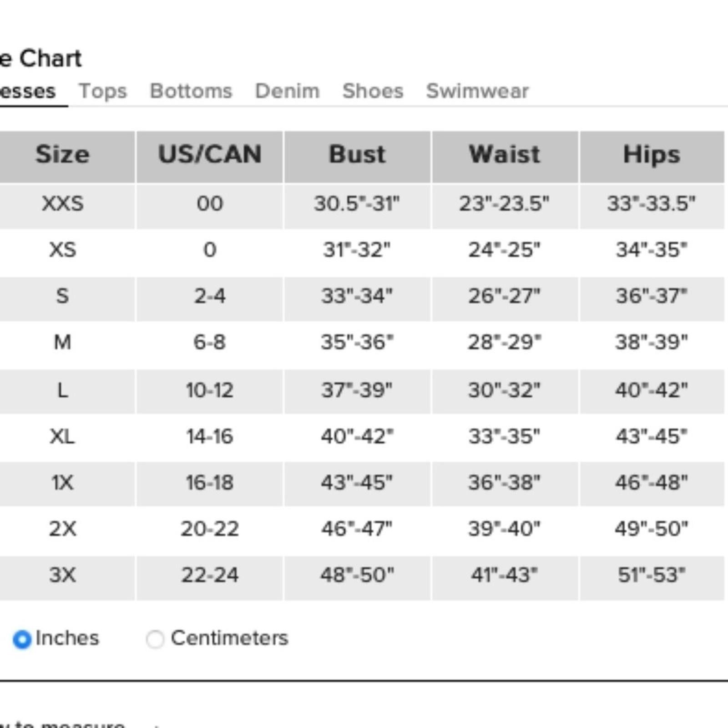View the Swimwear size chart tab

(477, 91)
